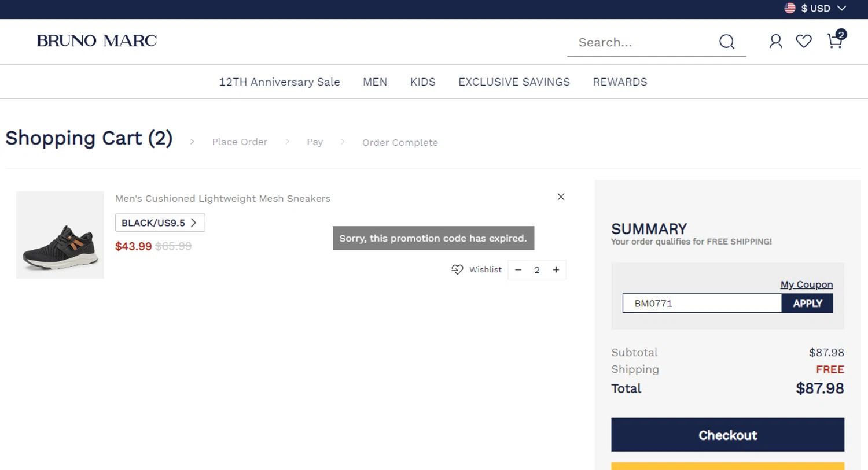This screenshot has height=470, width=868.
Task: Open Men's Cushioned Lightweight Mesh Sneakers title
Action: [223, 198]
